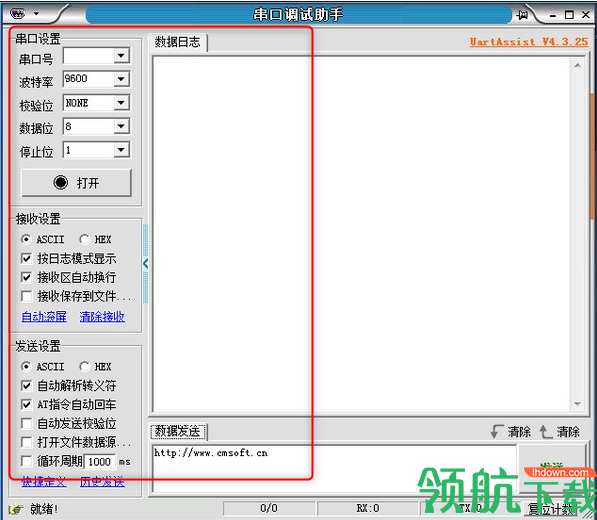597x520 pixels.
Task: Click inside the 数据日志 log area
Action: tap(362, 234)
